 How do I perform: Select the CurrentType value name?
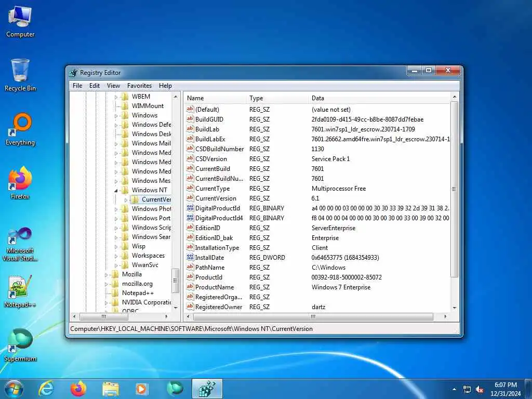pyautogui.click(x=212, y=188)
